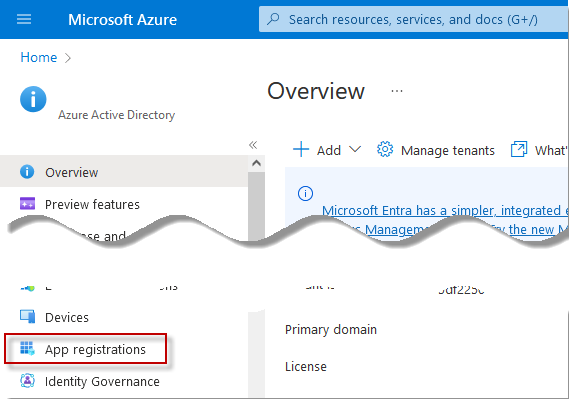This screenshot has height=399, width=569.
Task: Click the Overview page heading
Action: (x=316, y=91)
